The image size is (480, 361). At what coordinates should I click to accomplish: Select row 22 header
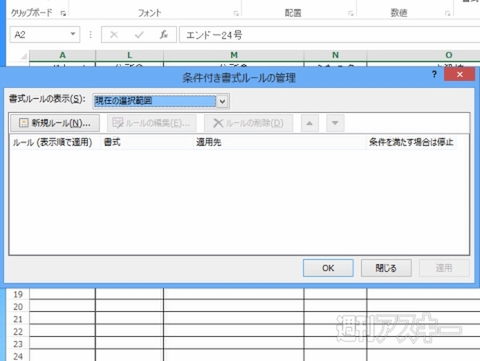pos(18,332)
